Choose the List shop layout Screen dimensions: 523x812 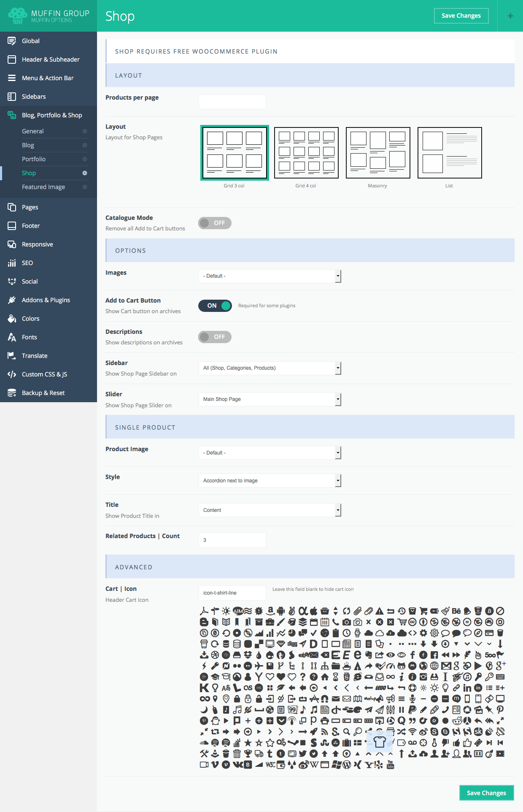pos(450,153)
